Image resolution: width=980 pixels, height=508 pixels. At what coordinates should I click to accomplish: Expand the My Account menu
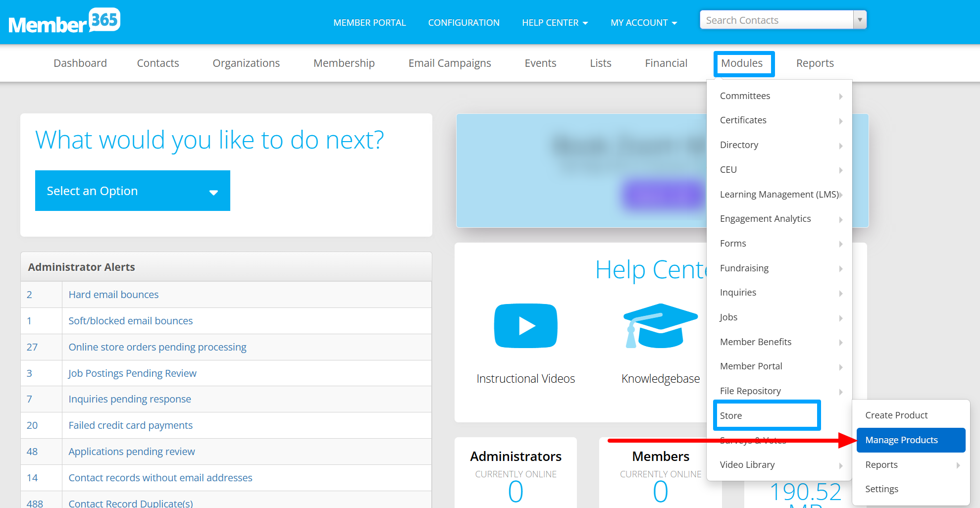[x=644, y=23]
